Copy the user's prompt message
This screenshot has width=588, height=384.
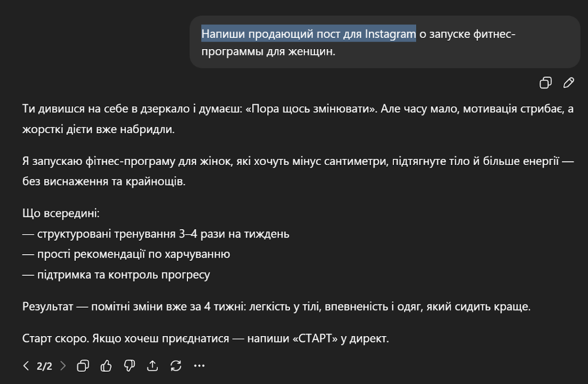545,83
